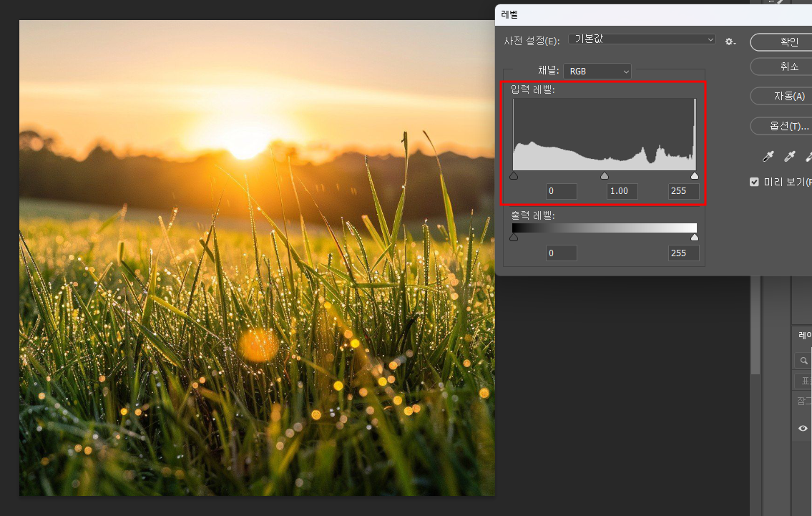Click the sunrise grass image on canvas

[x=257, y=258]
